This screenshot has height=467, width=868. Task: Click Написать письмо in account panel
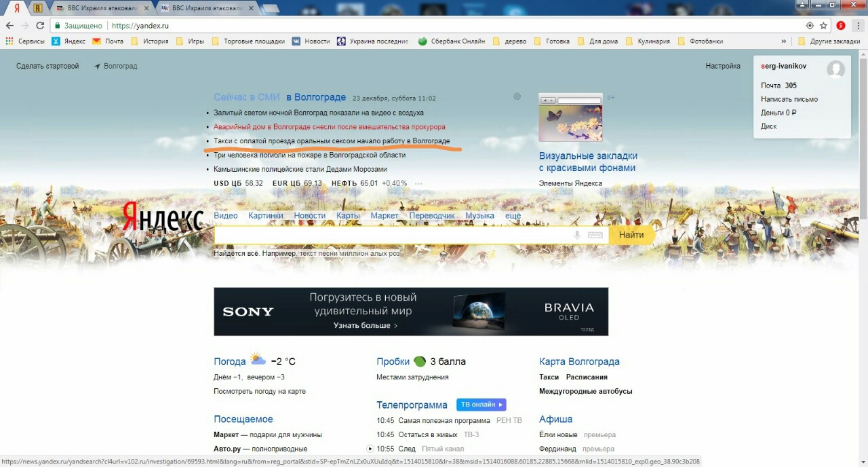pyautogui.click(x=789, y=99)
